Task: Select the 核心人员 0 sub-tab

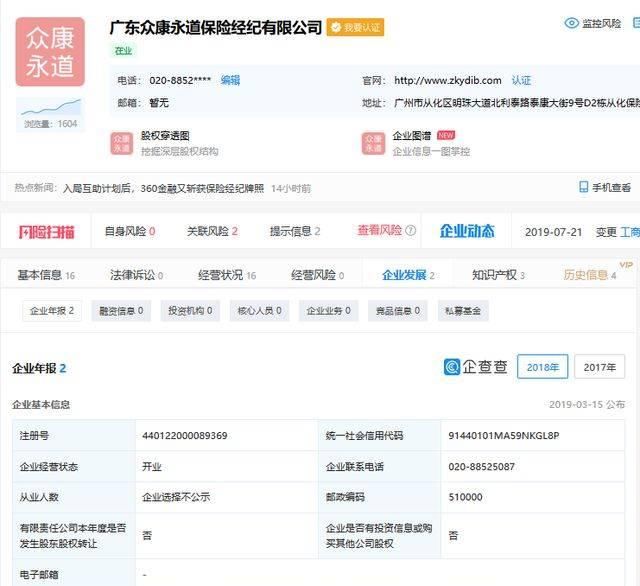Action: point(260,311)
